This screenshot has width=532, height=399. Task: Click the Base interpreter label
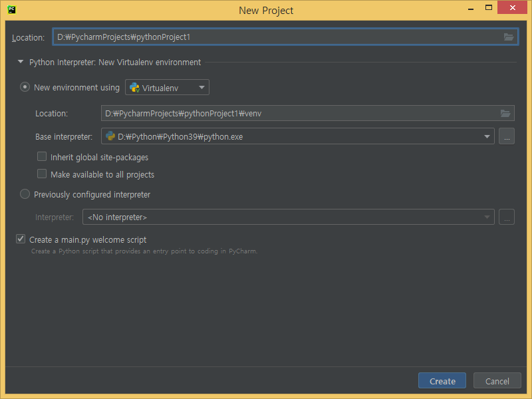tap(64, 137)
